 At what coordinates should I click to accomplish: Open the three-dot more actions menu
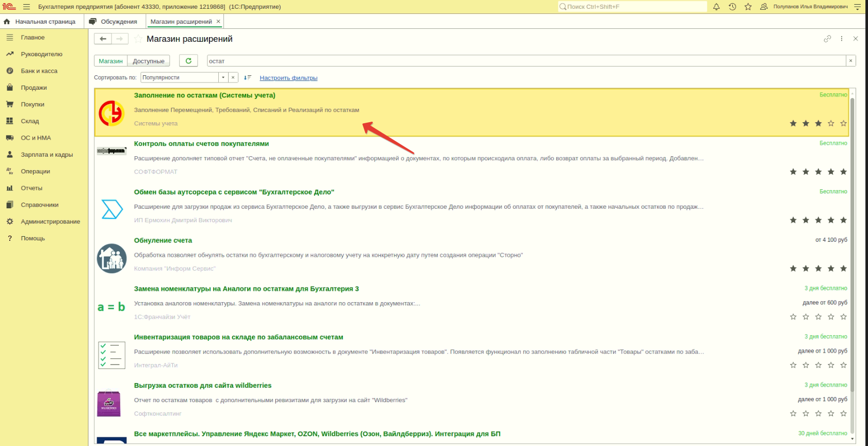842,39
